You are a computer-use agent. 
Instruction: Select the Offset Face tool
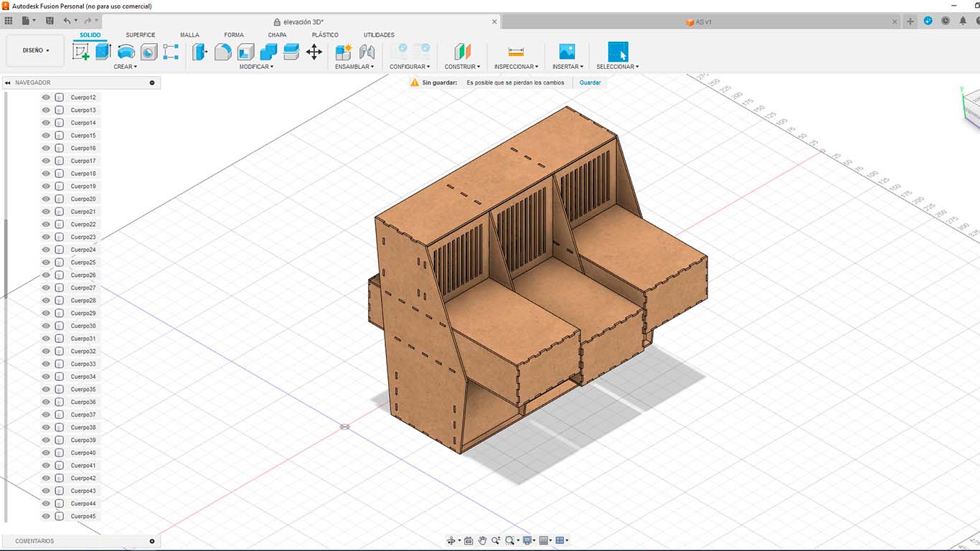[291, 52]
